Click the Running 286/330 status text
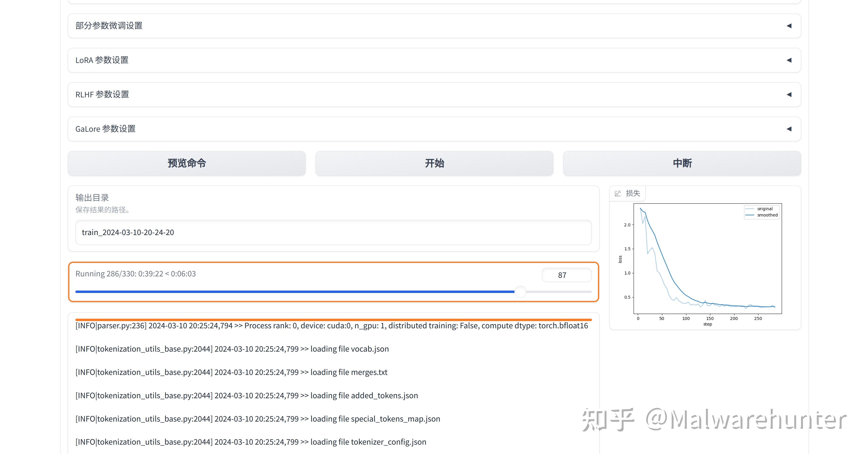 point(135,274)
